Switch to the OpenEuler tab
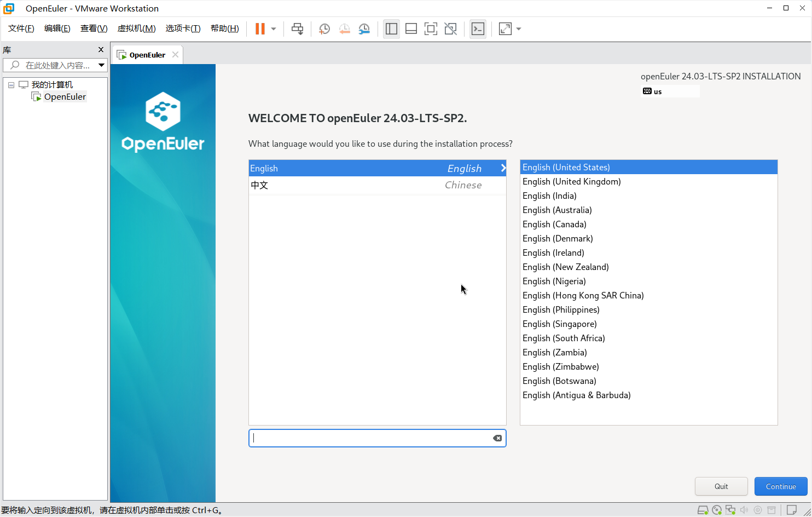The height and width of the screenshot is (517, 812). (147, 55)
